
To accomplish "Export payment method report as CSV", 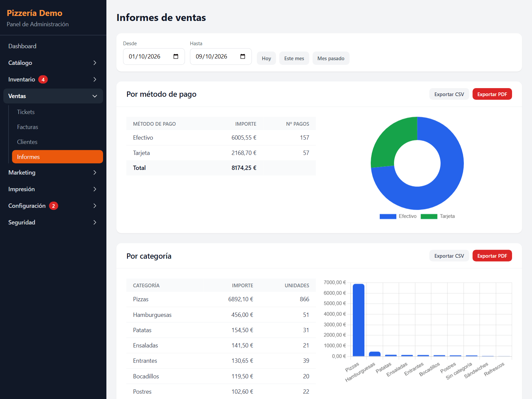I will [449, 94].
